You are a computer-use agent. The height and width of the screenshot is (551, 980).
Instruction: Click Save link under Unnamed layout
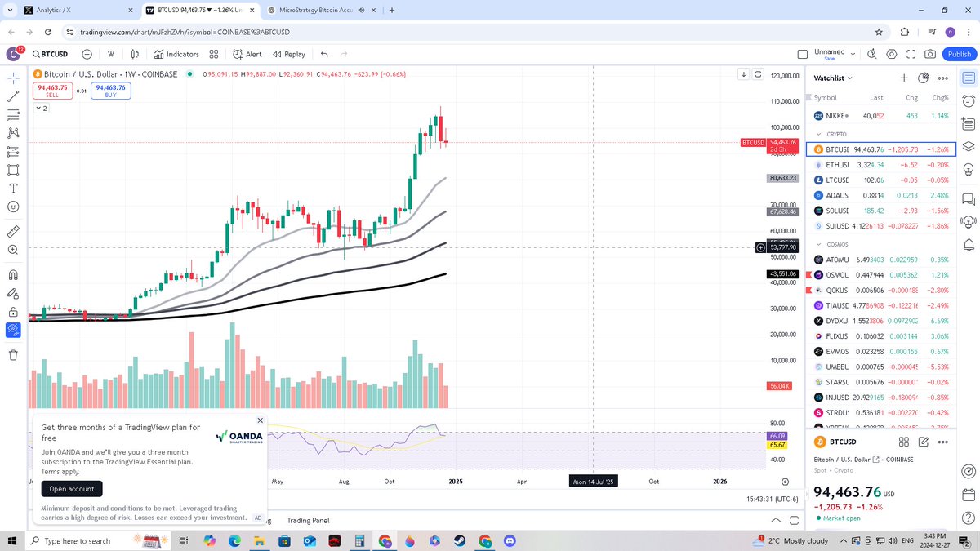[829, 59]
